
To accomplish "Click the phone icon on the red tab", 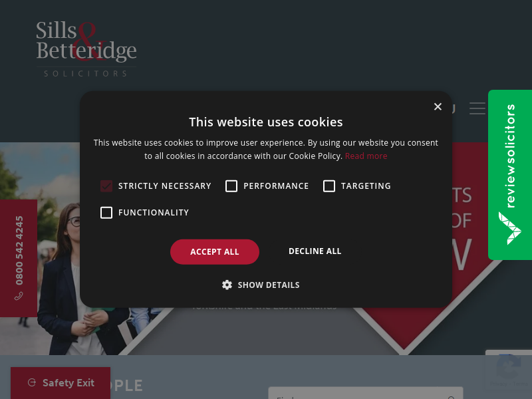I will pos(19,296).
